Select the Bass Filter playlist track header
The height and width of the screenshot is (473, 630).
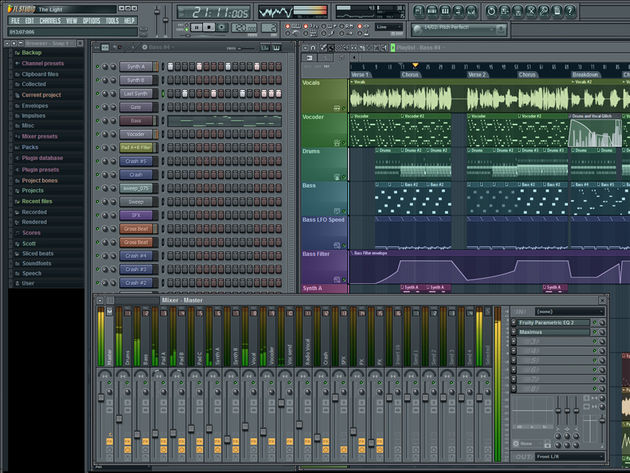324,267
